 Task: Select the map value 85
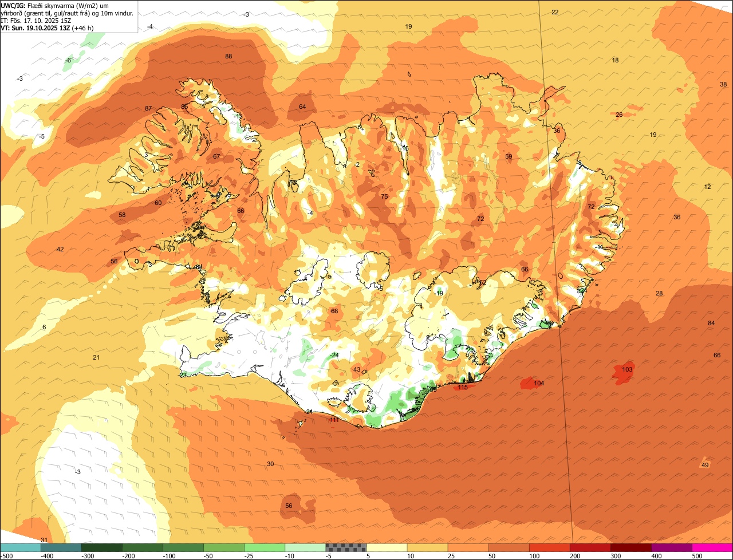click(x=184, y=107)
